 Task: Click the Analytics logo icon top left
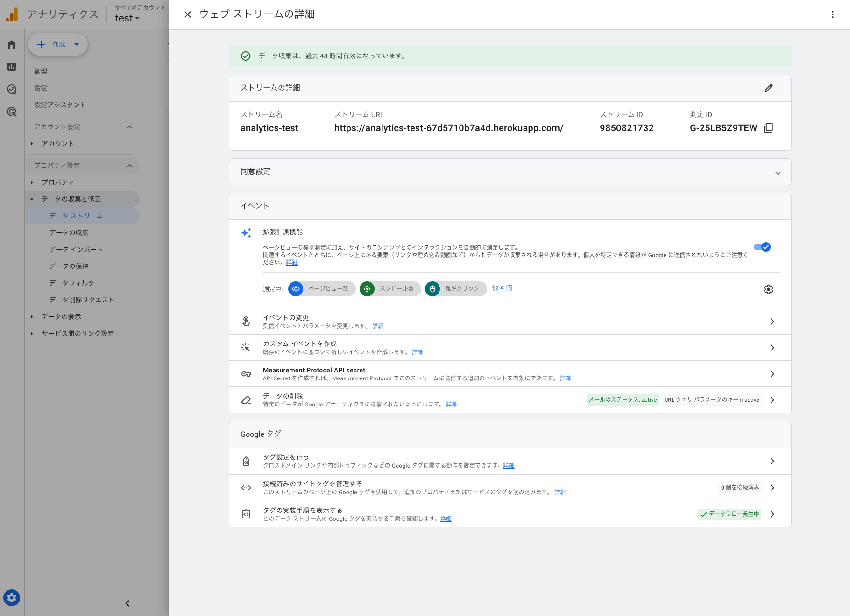point(13,14)
